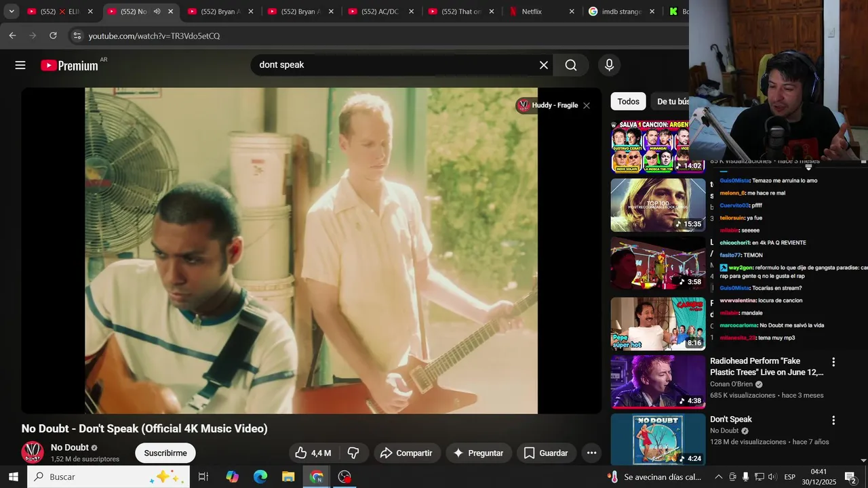Click the Suscribirme button
The height and width of the screenshot is (488, 868).
165,453
